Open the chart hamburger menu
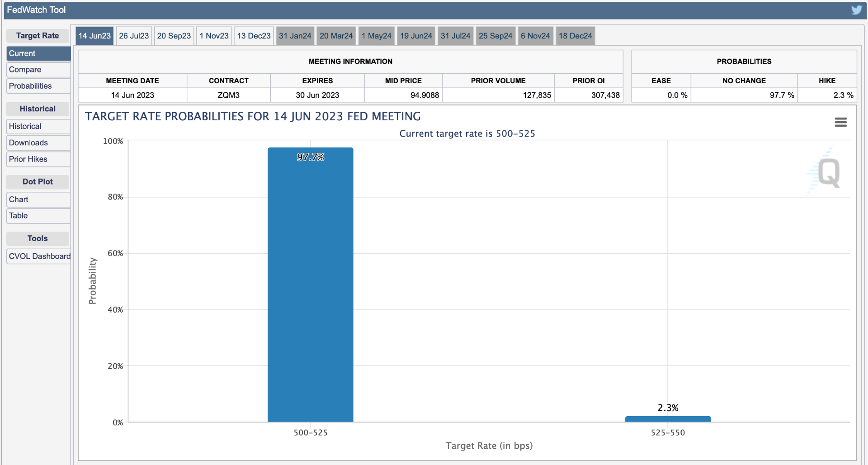Viewport: 868px width, 465px height. coord(840,122)
